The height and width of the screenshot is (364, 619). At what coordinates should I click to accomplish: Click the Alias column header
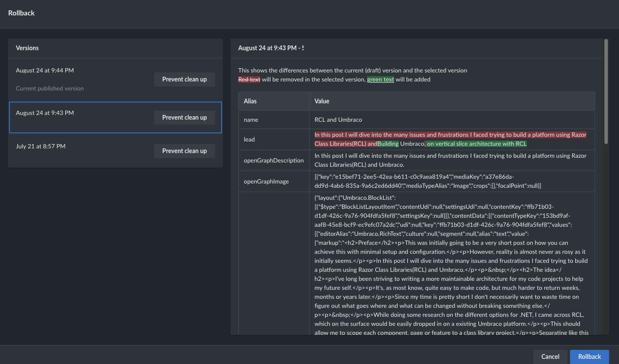point(250,101)
